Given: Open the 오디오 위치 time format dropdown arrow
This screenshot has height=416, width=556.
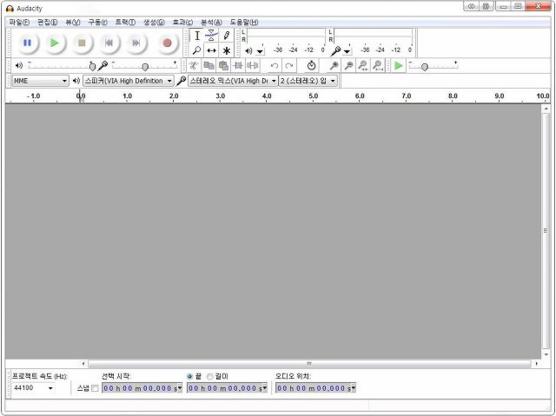Looking at the screenshot, I should pos(353,388).
